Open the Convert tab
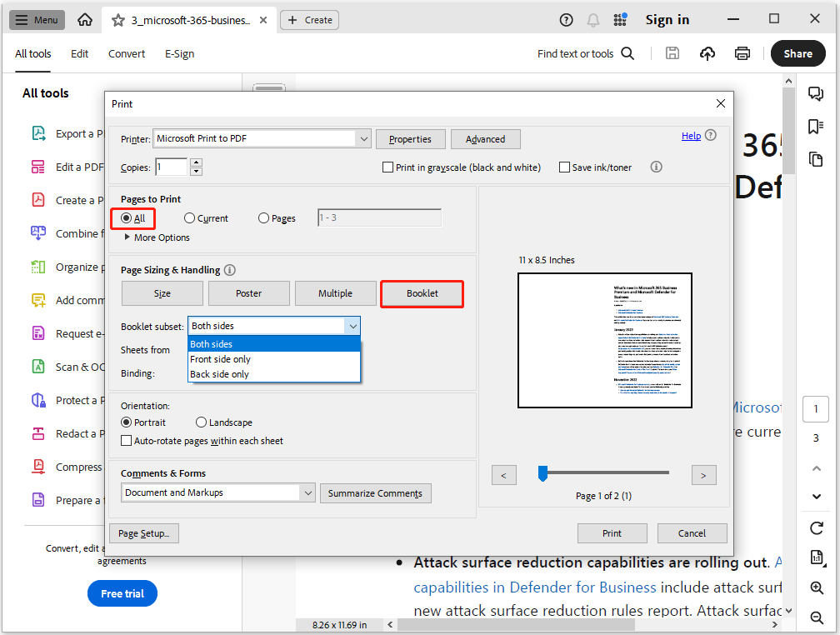 click(127, 53)
